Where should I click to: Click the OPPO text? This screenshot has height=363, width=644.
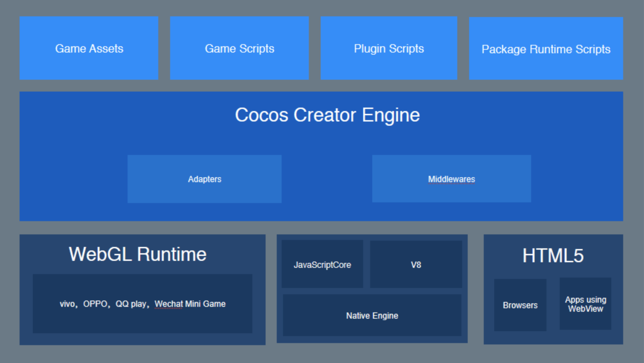95,304
